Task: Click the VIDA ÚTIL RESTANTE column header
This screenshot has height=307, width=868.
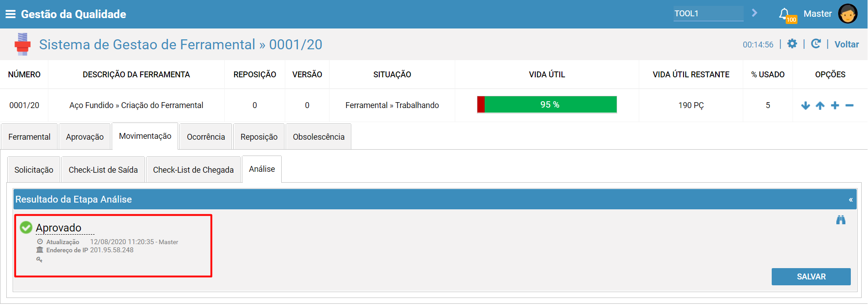Action: pyautogui.click(x=691, y=75)
